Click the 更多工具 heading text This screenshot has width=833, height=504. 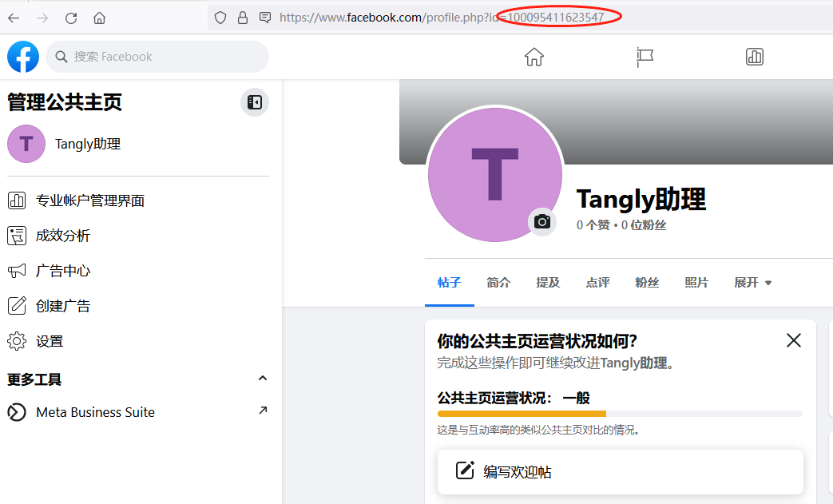(34, 379)
